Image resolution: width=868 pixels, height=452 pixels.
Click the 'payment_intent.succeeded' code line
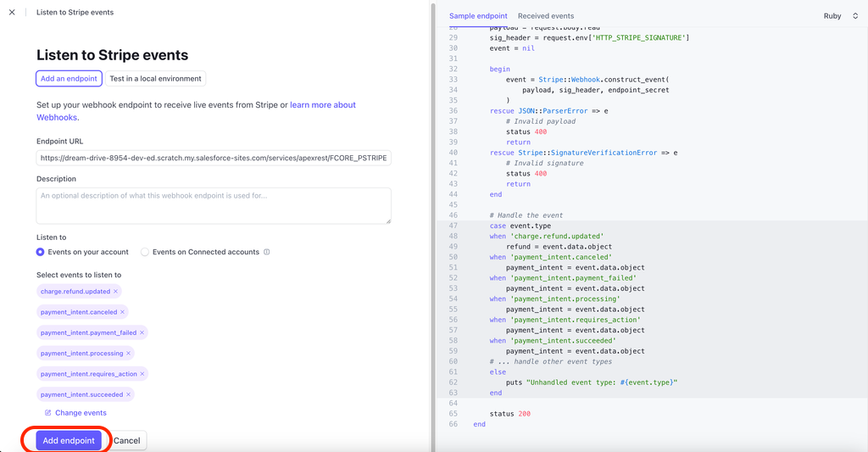[x=552, y=341]
